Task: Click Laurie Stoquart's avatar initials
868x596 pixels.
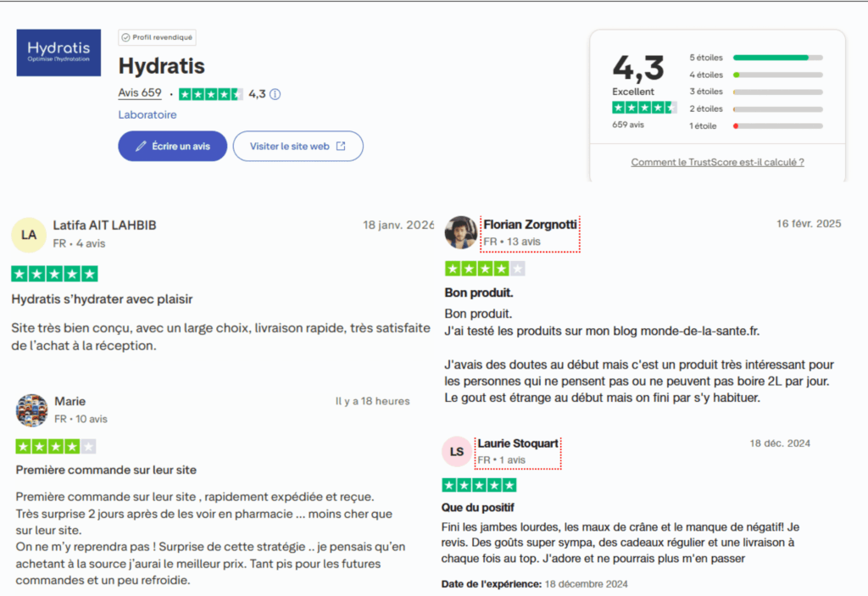Action: point(456,451)
